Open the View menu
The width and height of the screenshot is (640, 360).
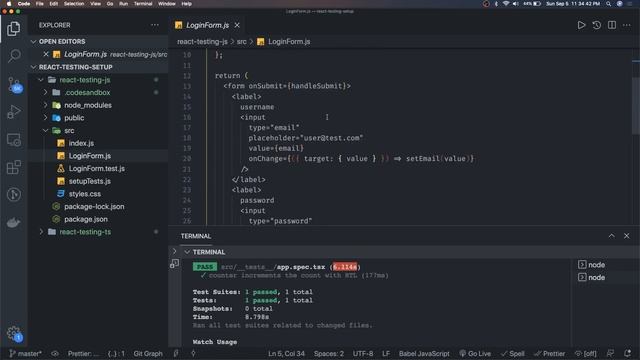(96, 4)
